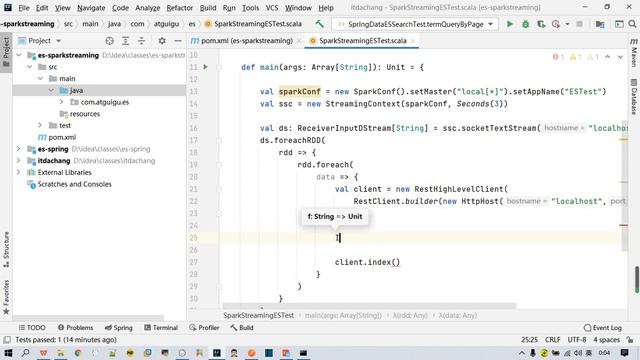Build project using the hammer icon

coord(319,24)
